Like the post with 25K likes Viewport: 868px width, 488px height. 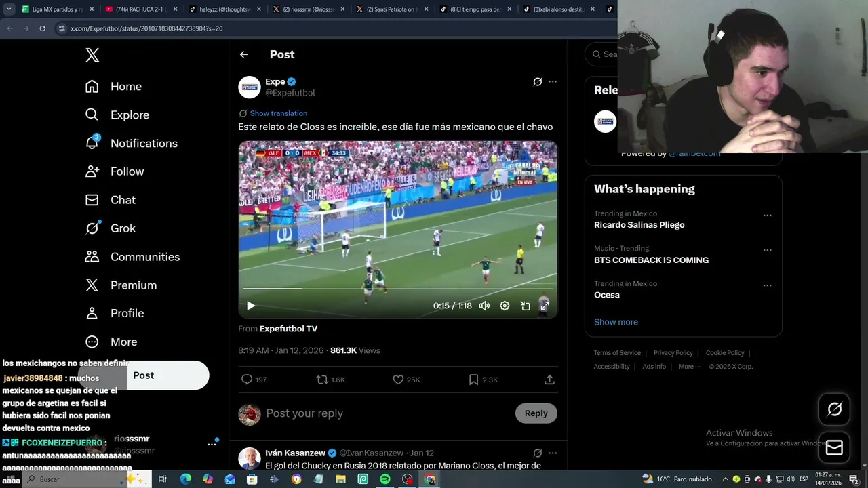tap(406, 380)
